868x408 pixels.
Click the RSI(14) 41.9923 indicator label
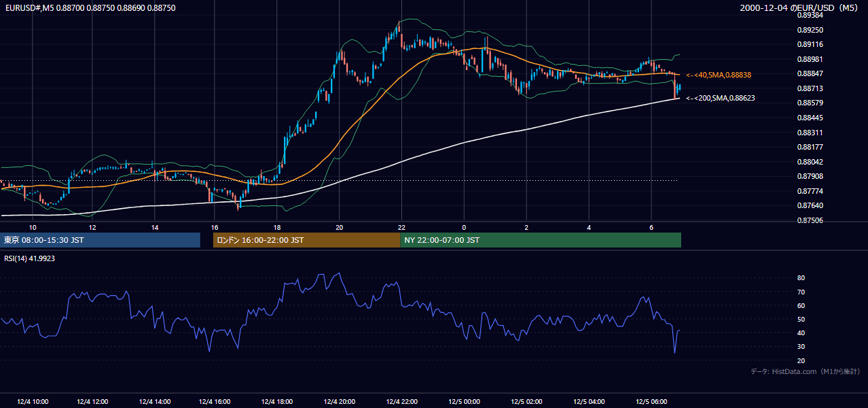tap(30, 258)
